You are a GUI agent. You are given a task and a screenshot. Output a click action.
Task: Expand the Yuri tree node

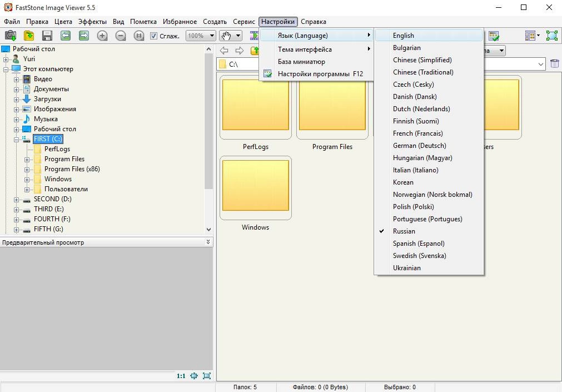point(6,59)
